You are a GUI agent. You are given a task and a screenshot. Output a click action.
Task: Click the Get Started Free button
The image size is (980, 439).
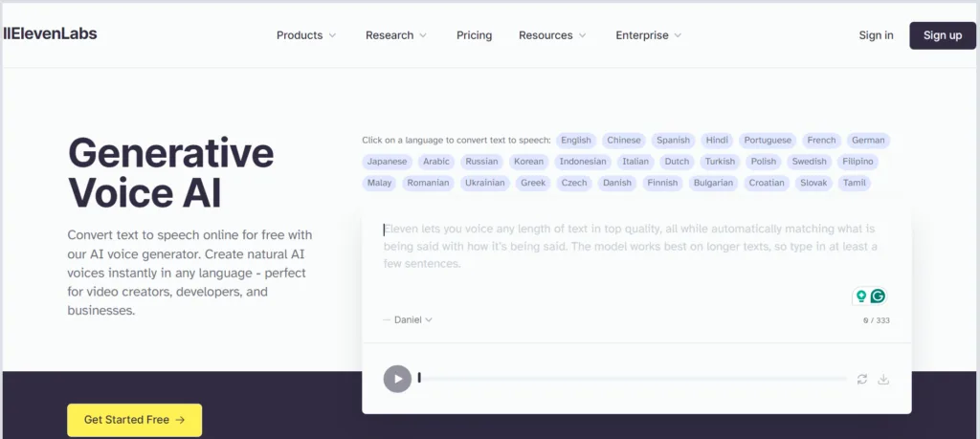(134, 420)
